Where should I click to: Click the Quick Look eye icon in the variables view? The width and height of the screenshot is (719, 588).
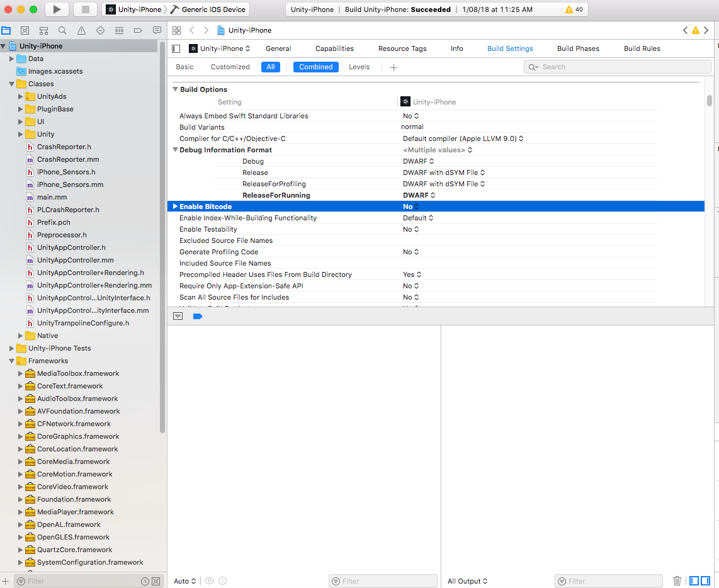[209, 580]
